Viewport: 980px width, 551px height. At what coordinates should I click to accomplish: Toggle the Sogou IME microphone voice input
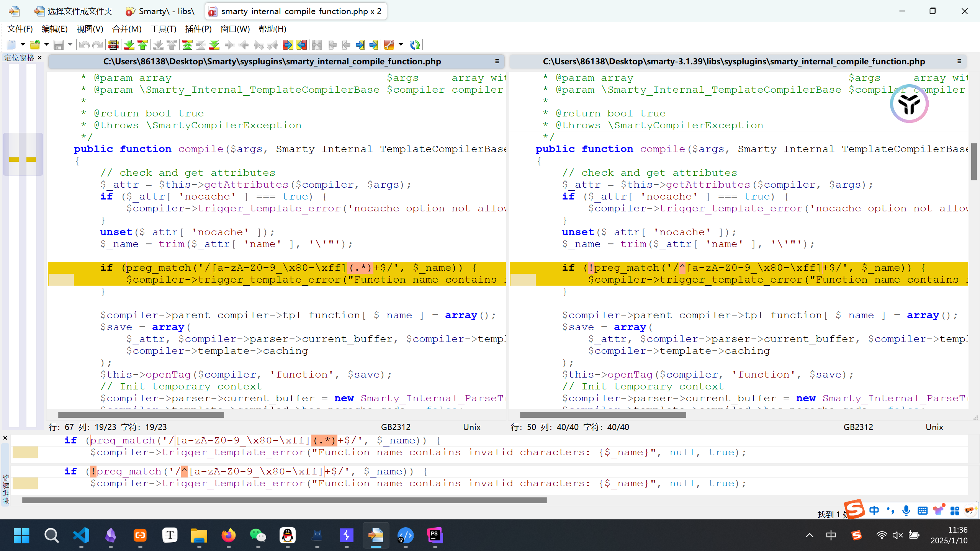(x=906, y=510)
